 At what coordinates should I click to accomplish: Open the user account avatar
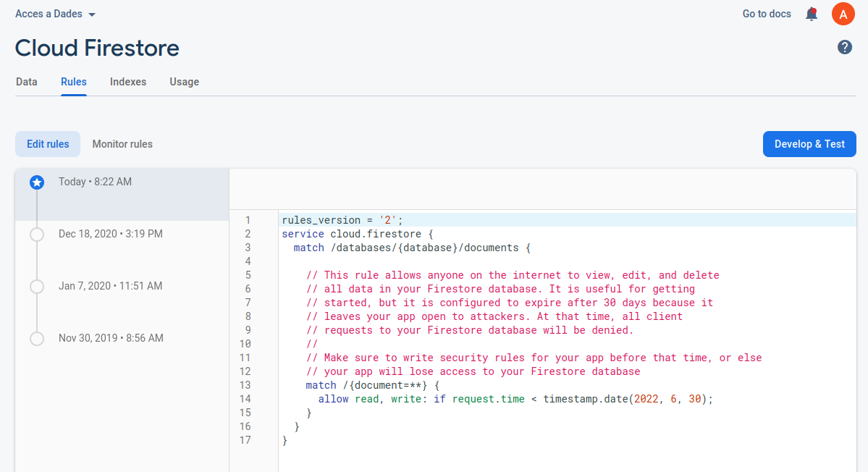[x=843, y=14]
